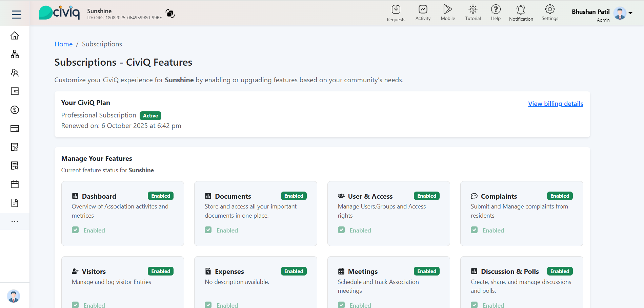Click the Home icon in sidebar

[15, 36]
